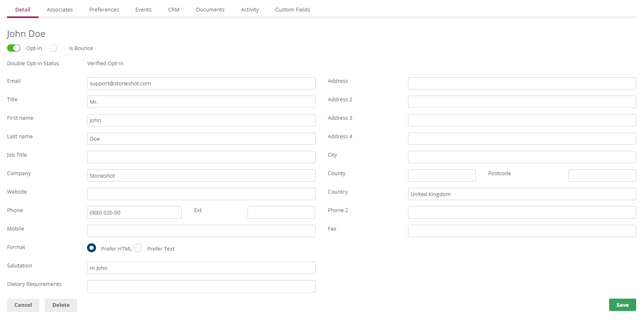Click the Cancel button

coord(23,305)
